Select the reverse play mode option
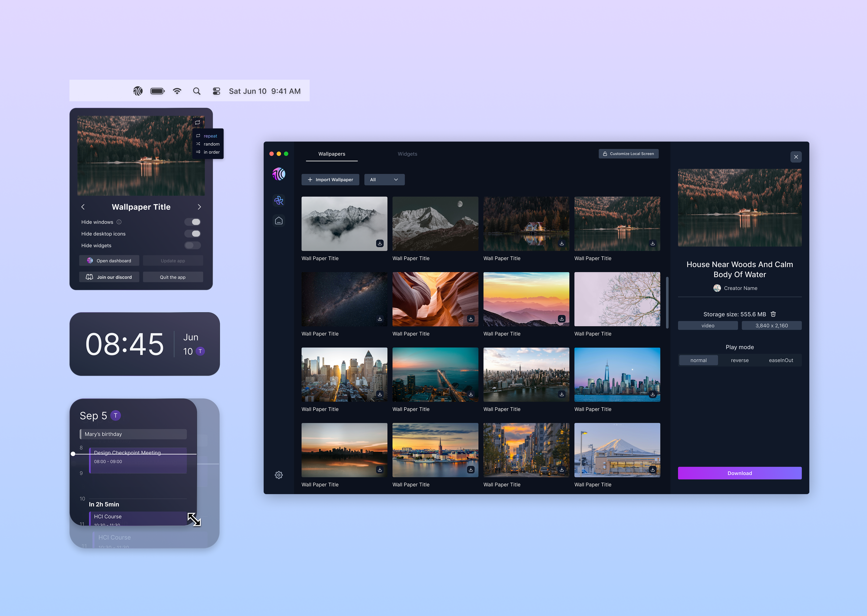Viewport: 867px width, 616px height. 739,360
